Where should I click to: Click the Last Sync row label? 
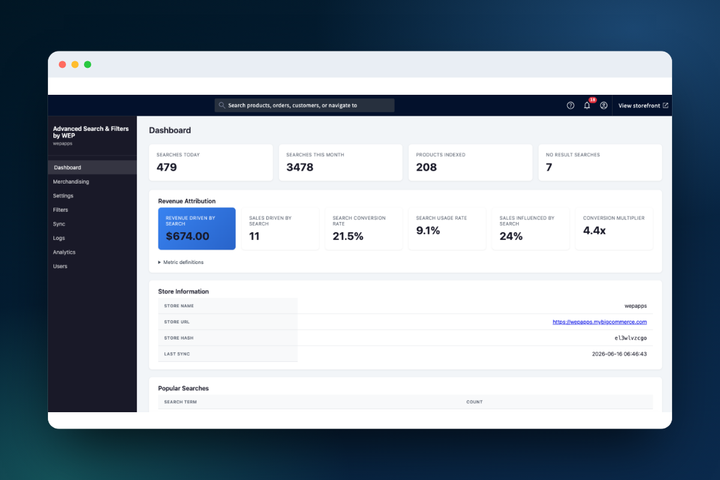click(177, 354)
